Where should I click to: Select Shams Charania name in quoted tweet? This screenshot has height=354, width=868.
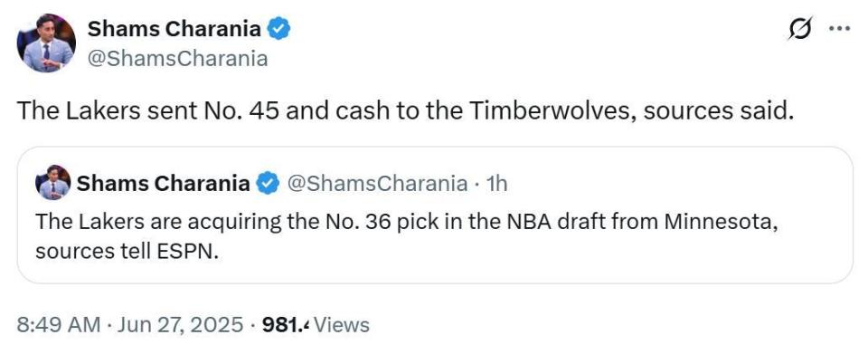(x=164, y=184)
